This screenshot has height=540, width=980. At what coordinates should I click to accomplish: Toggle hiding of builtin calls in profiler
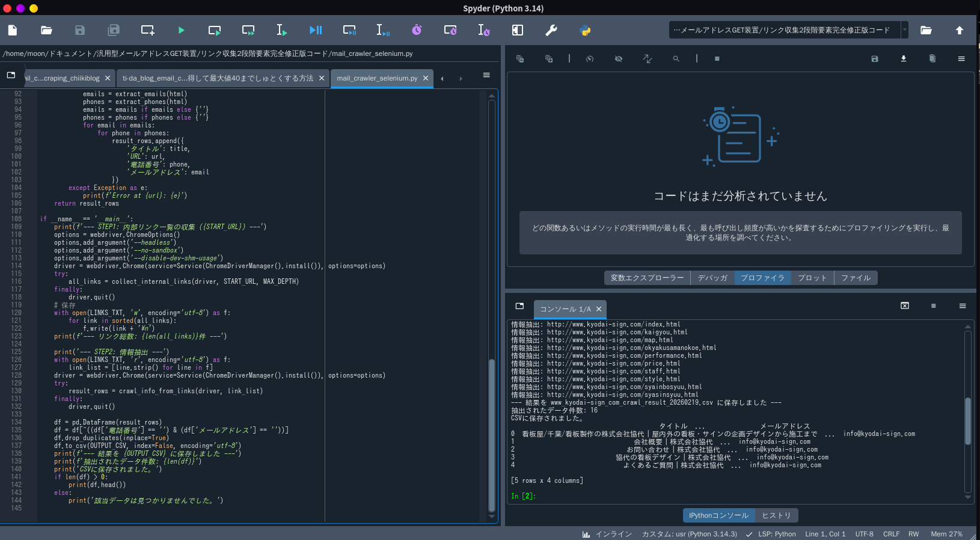pyautogui.click(x=619, y=59)
